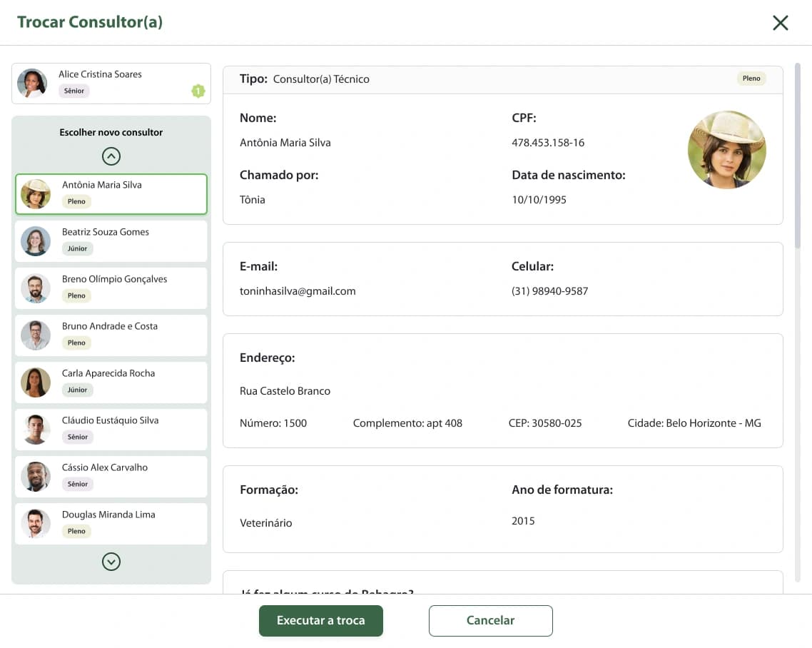The width and height of the screenshot is (812, 648).
Task: Click Consultor(a) Técnico type text
Action: 321,79
